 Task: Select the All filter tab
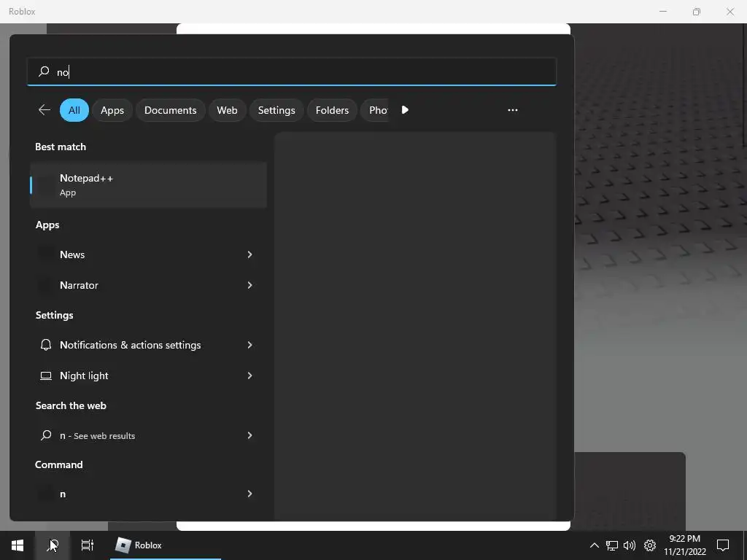[x=74, y=110]
